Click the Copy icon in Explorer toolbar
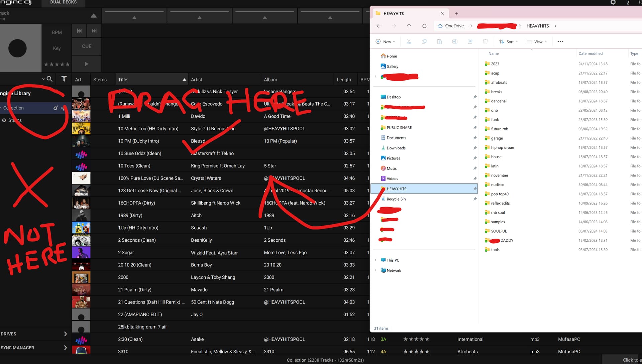Image resolution: width=642 pixels, height=364 pixels. pyautogui.click(x=424, y=42)
